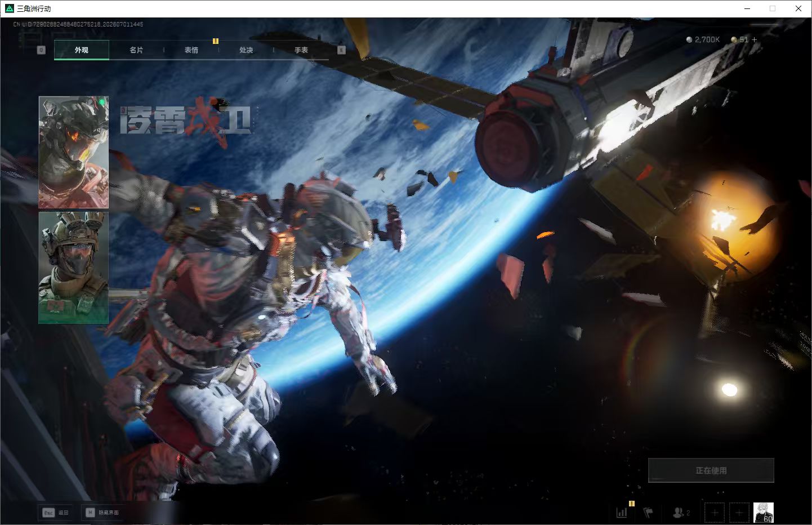Open the 表情 emotes tab
This screenshot has height=525, width=812.
click(191, 50)
